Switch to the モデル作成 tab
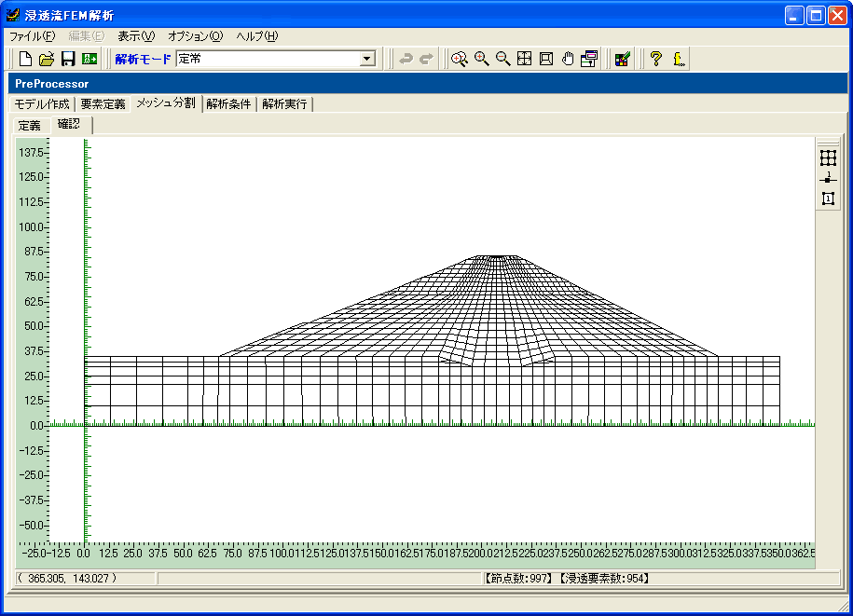853x616 pixels. coord(42,103)
